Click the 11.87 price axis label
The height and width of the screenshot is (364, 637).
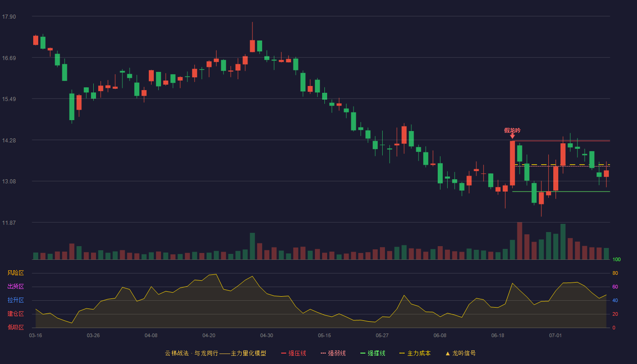(9, 223)
